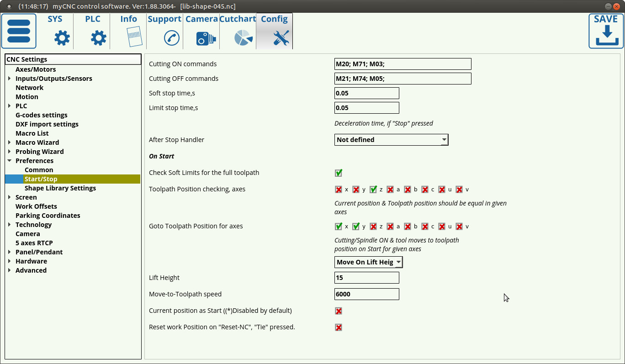The width and height of the screenshot is (625, 364).
Task: Open Axes/Motors settings page
Action: (36, 69)
